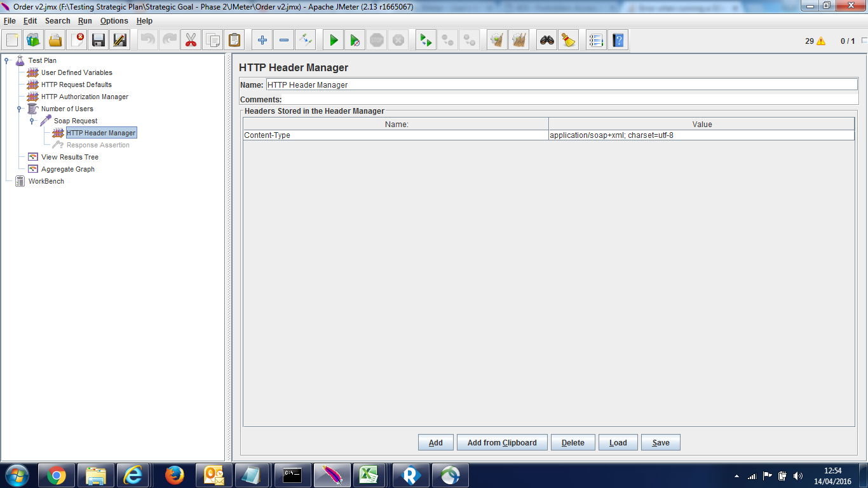Click the Open file toolbar icon
Image resolution: width=868 pixels, height=488 pixels.
(55, 41)
